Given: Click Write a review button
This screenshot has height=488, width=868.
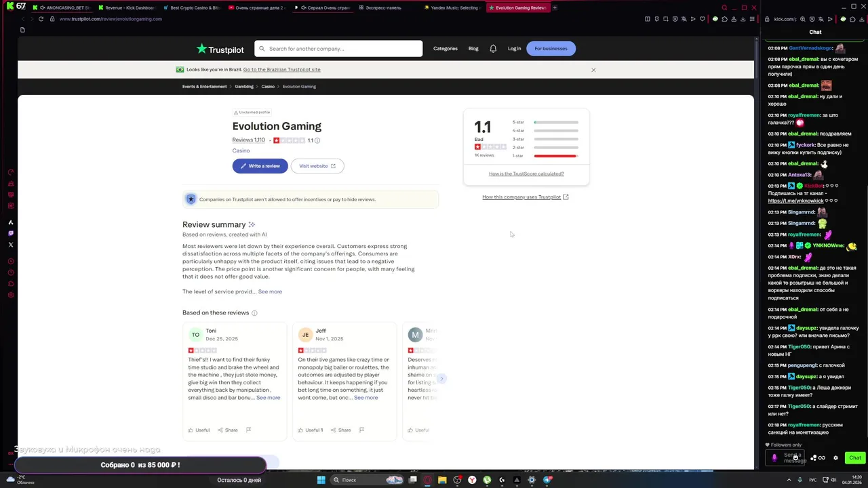Looking at the screenshot, I should 260,166.
